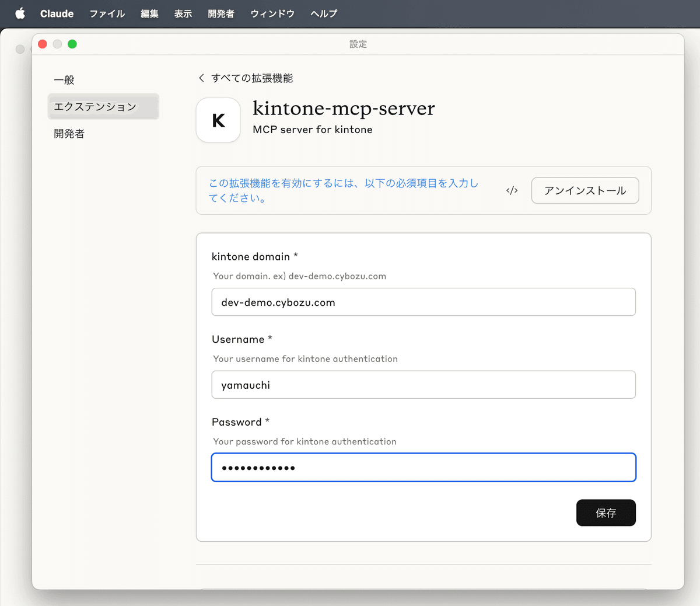Viewport: 700px width, 606px height.
Task: Close the settings window
Action: click(43, 44)
